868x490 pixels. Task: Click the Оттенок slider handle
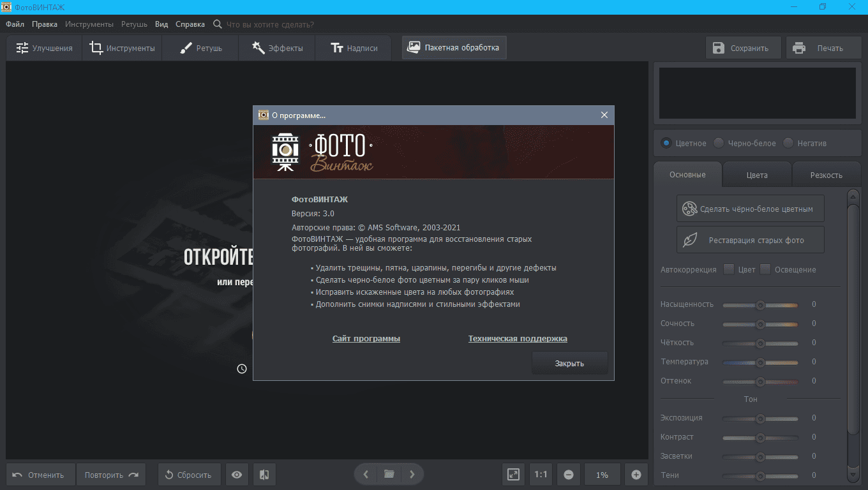point(760,382)
